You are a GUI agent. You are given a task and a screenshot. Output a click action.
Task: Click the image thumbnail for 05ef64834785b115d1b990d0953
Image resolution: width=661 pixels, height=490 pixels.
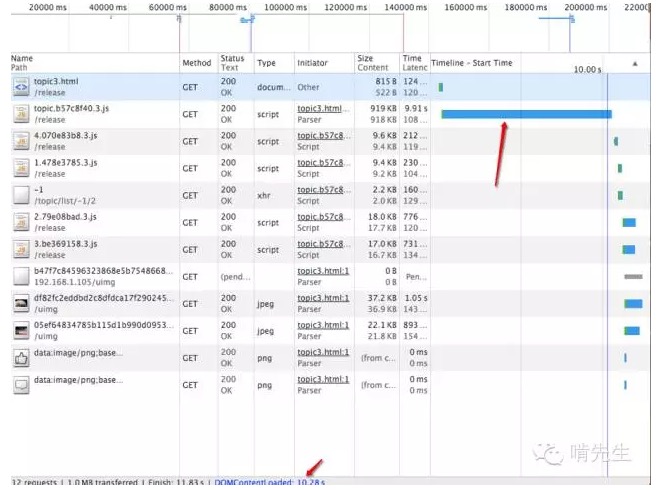(21, 331)
